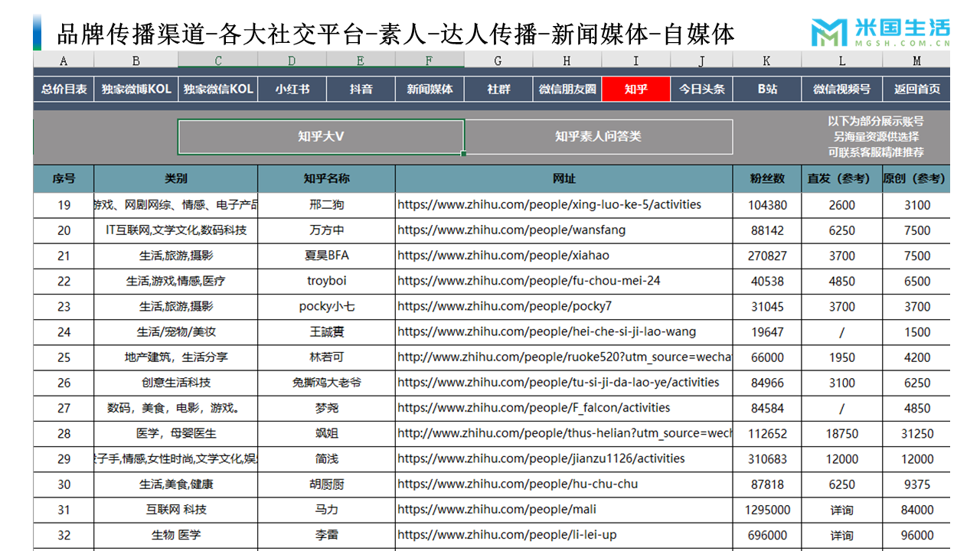Open the thus-helian zhihu link
Screen dimensions: 980x551
coord(564,433)
